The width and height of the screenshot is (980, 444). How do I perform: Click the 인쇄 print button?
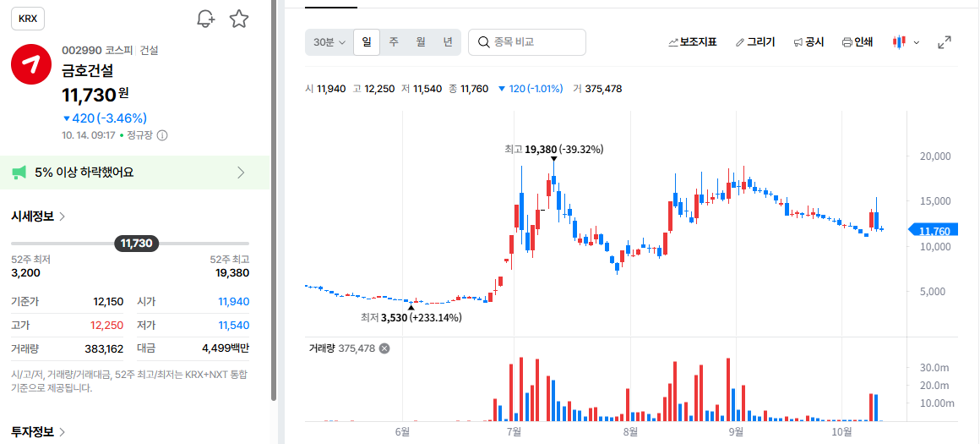click(857, 42)
